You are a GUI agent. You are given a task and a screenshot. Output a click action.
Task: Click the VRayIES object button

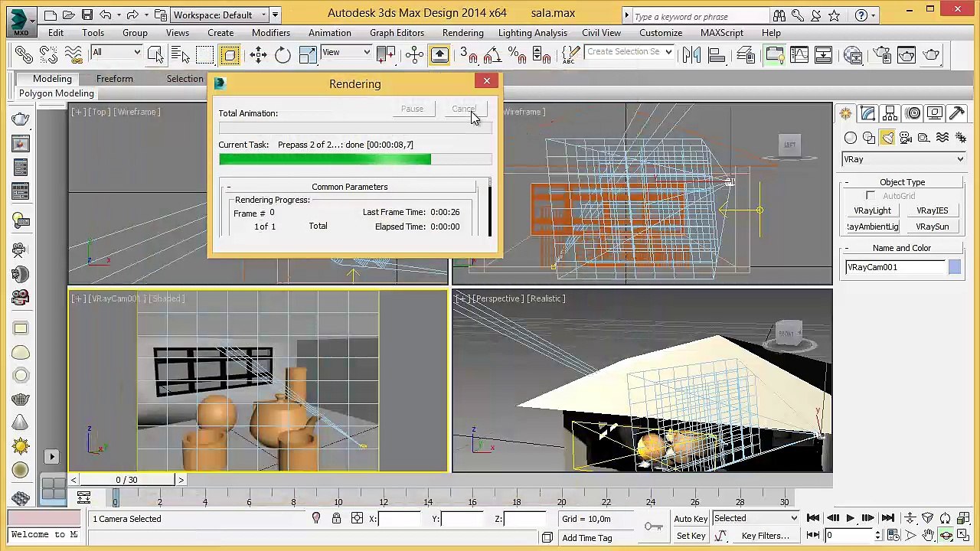pos(932,210)
